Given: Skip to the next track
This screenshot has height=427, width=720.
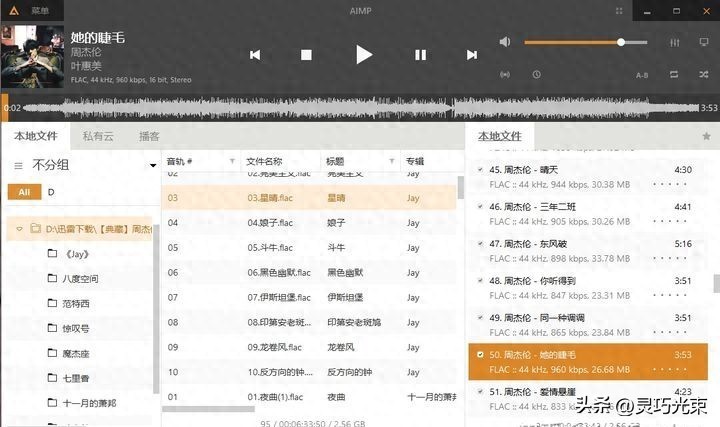Looking at the screenshot, I should (x=472, y=55).
